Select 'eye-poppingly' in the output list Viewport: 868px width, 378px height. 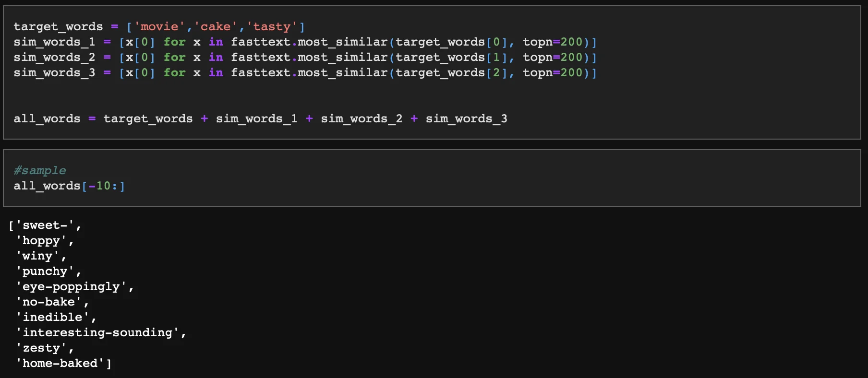[71, 287]
